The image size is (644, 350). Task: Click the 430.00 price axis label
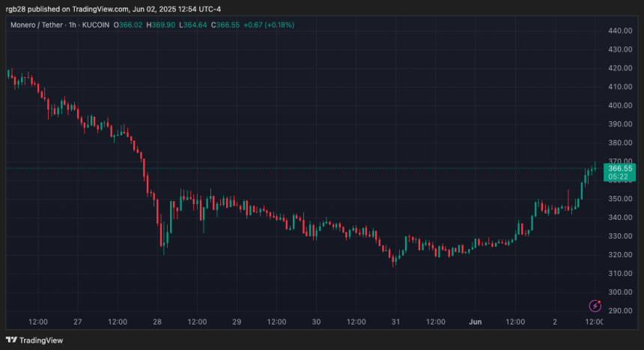point(620,49)
